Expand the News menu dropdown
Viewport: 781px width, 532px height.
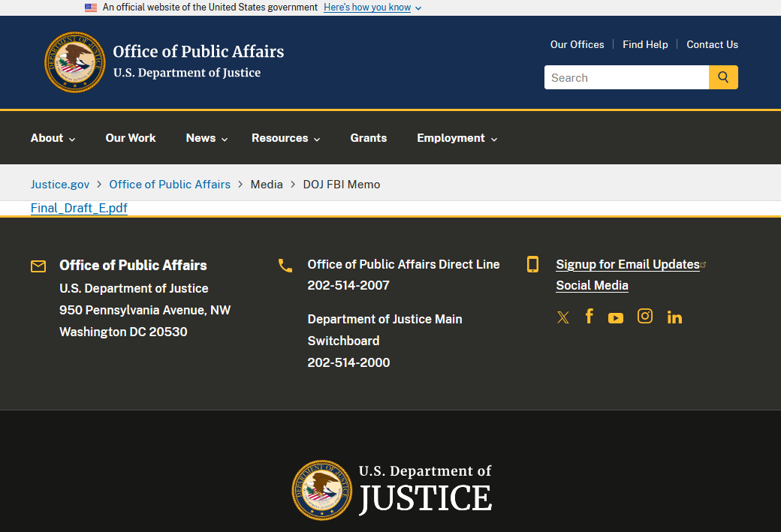coord(207,138)
